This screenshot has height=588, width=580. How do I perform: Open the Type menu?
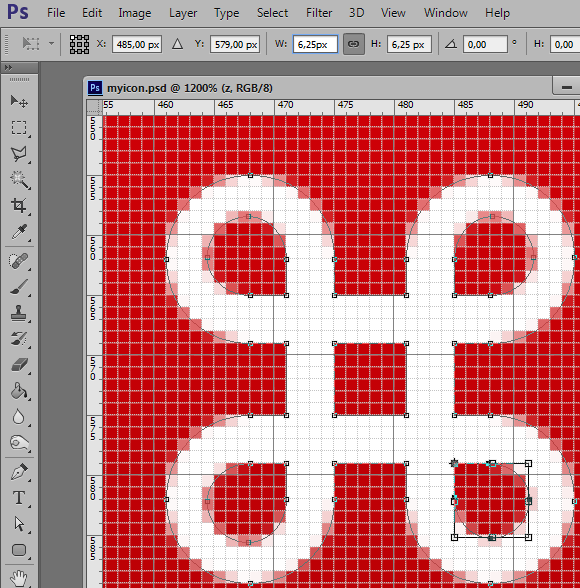coord(226,13)
